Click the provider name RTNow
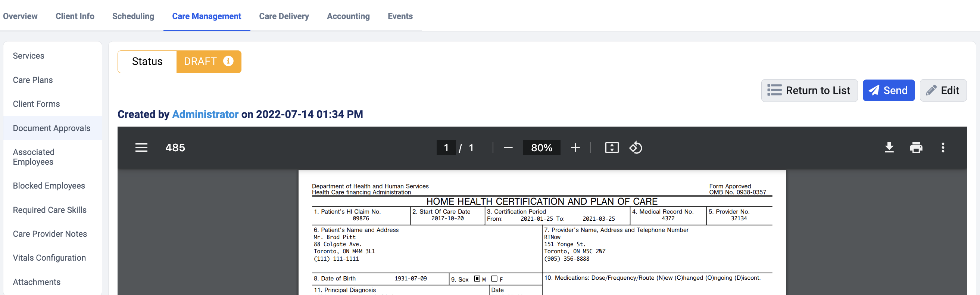The image size is (980, 295). (x=552, y=237)
